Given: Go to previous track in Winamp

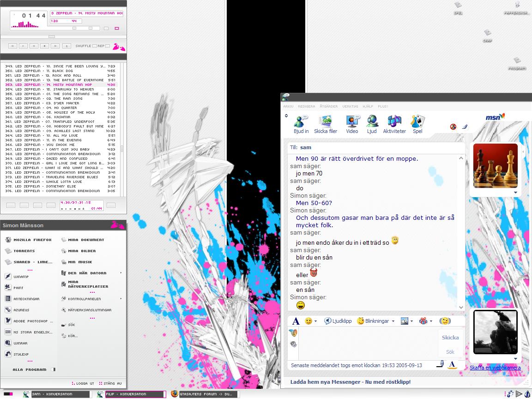Looking at the screenshot, I should (12, 46).
